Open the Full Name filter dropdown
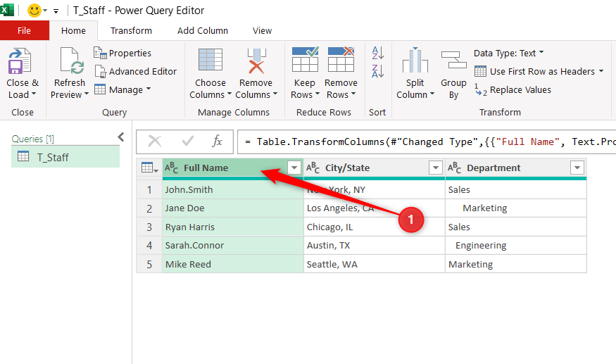Viewport: 616px width, 364px height. click(294, 168)
